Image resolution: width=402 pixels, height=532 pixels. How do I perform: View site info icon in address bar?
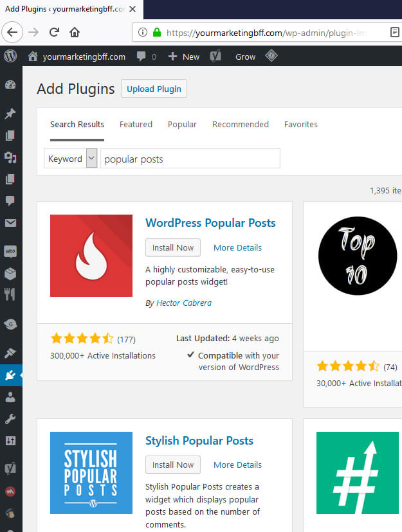click(143, 32)
